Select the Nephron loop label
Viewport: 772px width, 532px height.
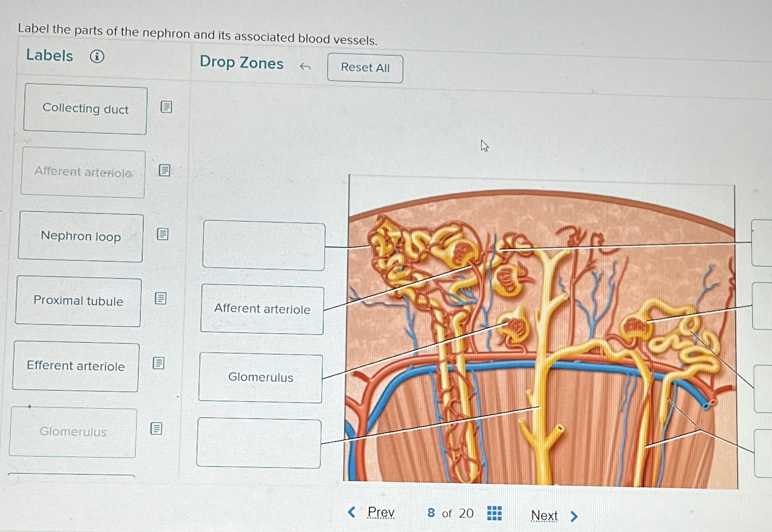click(x=81, y=236)
